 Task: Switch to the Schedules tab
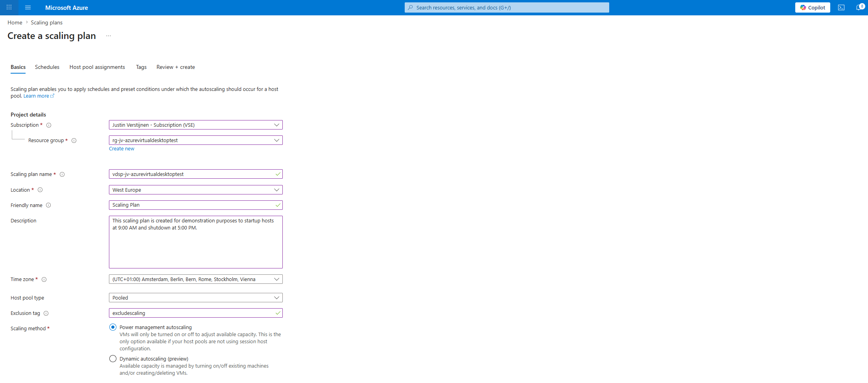(47, 67)
